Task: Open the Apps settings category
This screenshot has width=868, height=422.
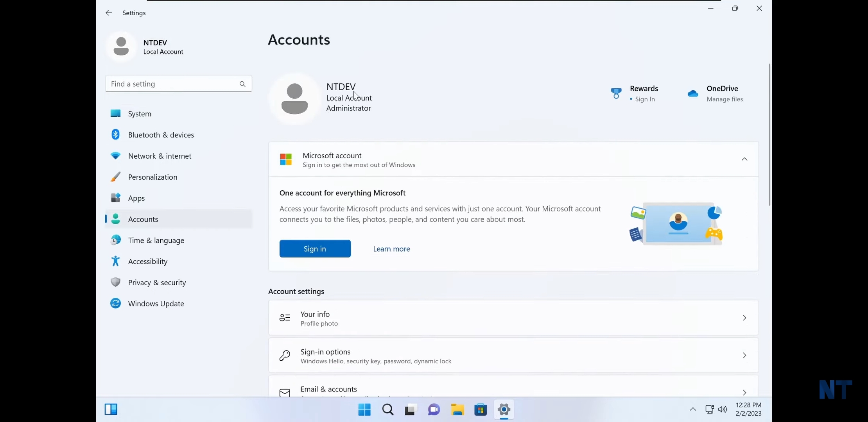Action: [x=136, y=198]
